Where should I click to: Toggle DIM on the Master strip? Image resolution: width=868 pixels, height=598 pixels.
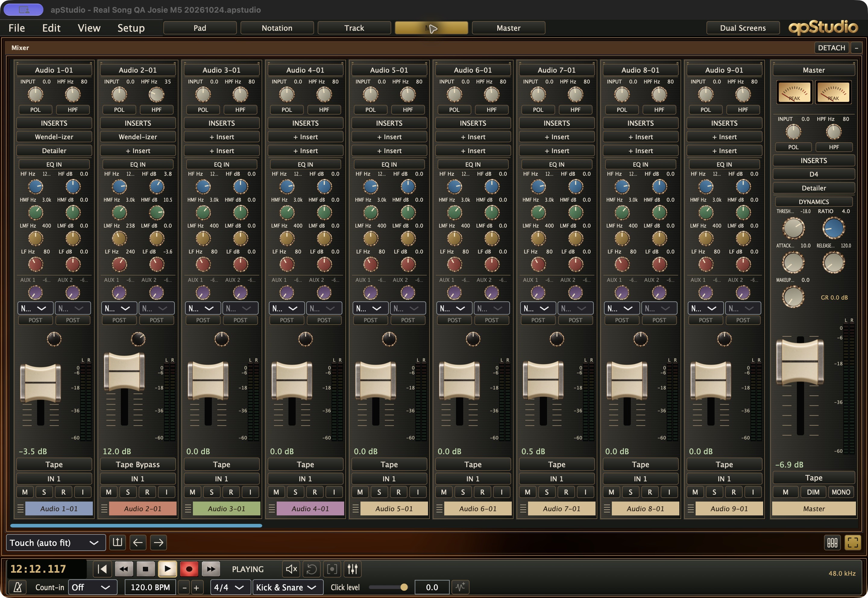pyautogui.click(x=813, y=492)
